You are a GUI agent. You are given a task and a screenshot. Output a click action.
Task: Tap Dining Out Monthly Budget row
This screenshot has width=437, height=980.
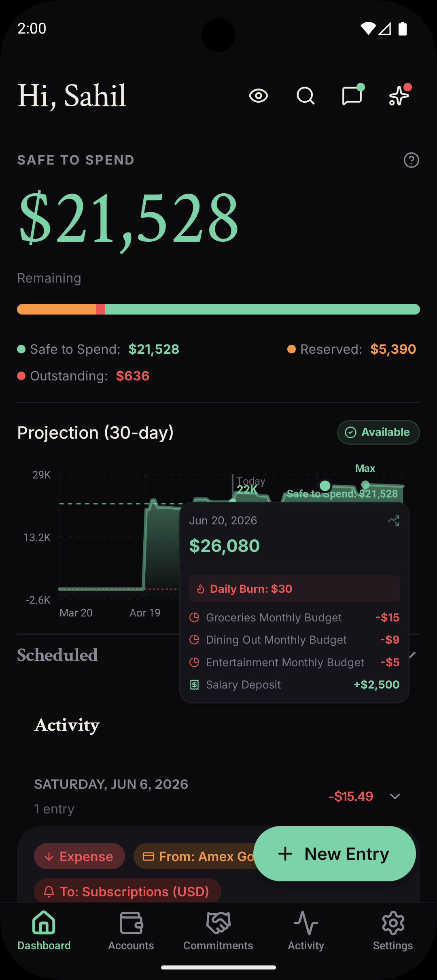(x=295, y=640)
